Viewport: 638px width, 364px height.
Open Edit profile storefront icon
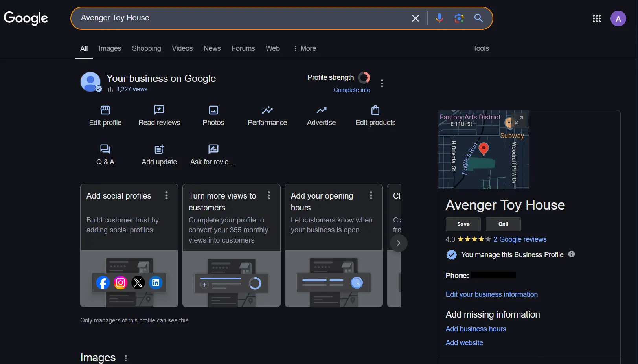105,110
